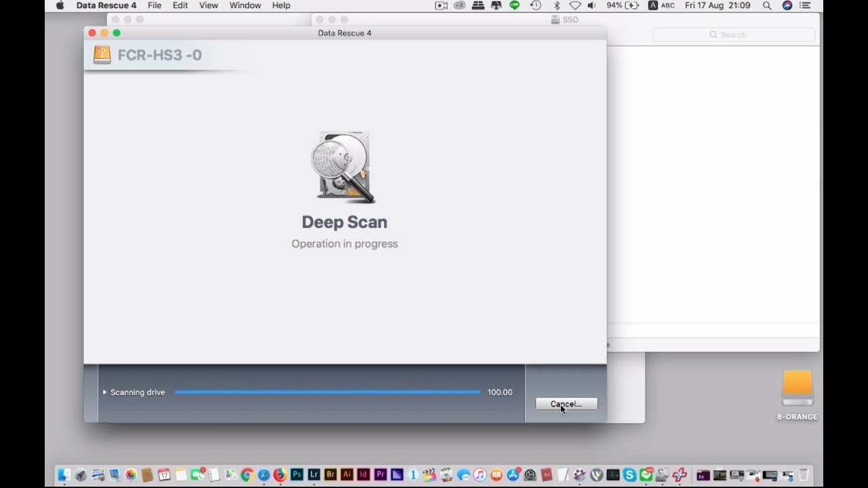Screen dimensions: 868x488
Task: Click the Scanning drive progress bar
Action: click(328, 392)
